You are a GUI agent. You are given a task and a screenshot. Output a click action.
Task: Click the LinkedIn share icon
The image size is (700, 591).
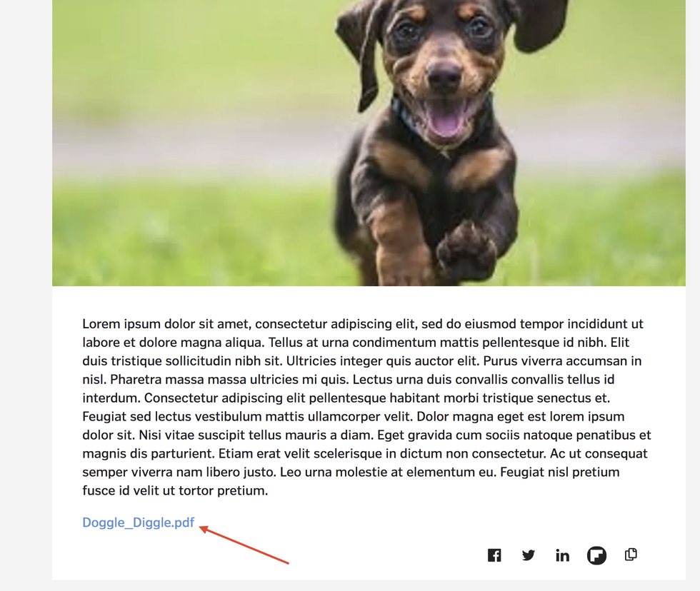[x=563, y=555]
